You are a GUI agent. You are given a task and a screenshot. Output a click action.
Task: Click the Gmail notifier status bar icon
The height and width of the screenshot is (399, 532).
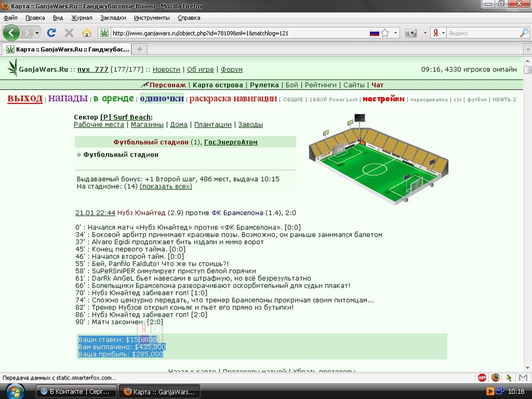tap(523, 378)
